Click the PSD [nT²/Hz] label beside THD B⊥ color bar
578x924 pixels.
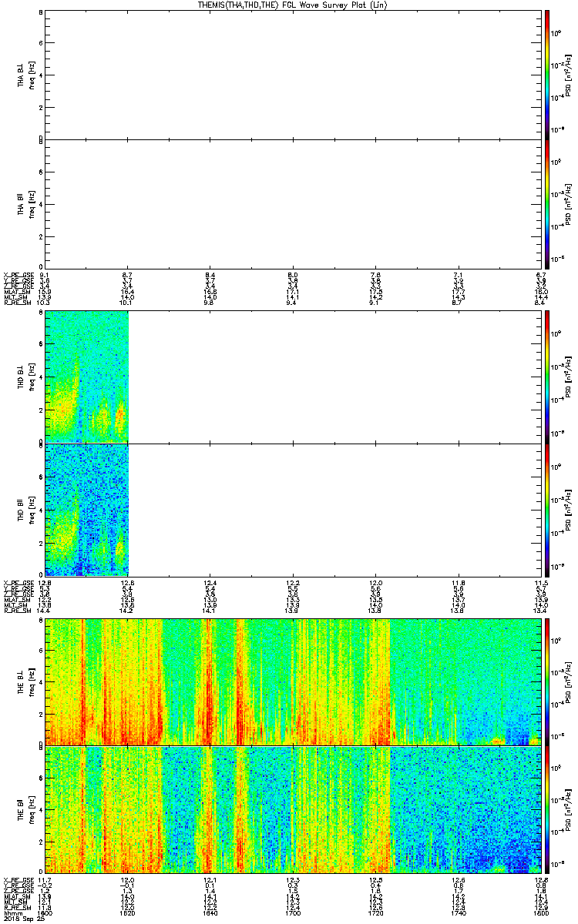[569, 377]
